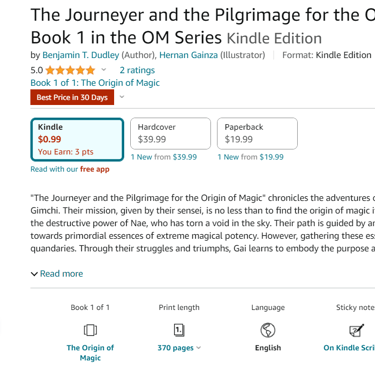Open hardcover 1 New from $39.99 offers

tap(164, 157)
